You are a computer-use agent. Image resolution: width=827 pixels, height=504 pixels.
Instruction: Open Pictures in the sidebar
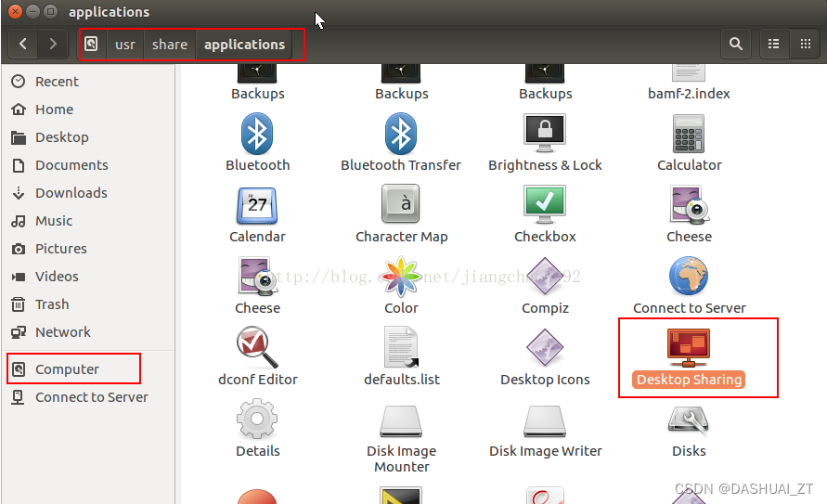pos(87,249)
